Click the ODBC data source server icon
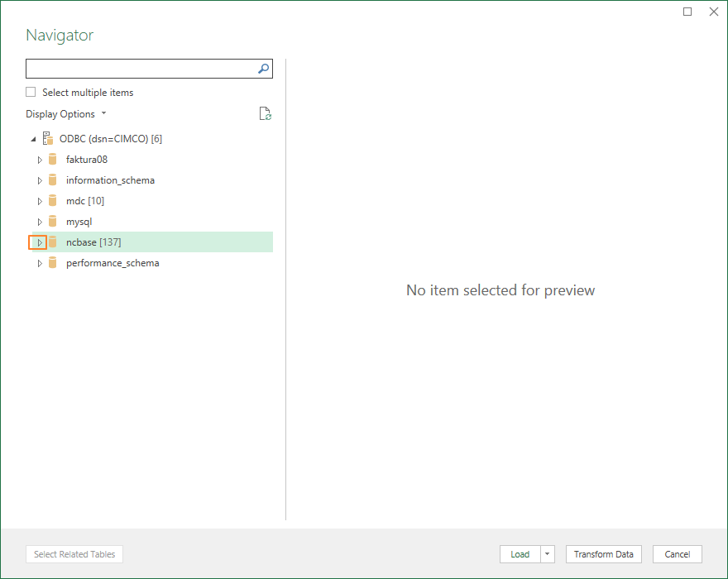This screenshot has height=579, width=728. (48, 138)
